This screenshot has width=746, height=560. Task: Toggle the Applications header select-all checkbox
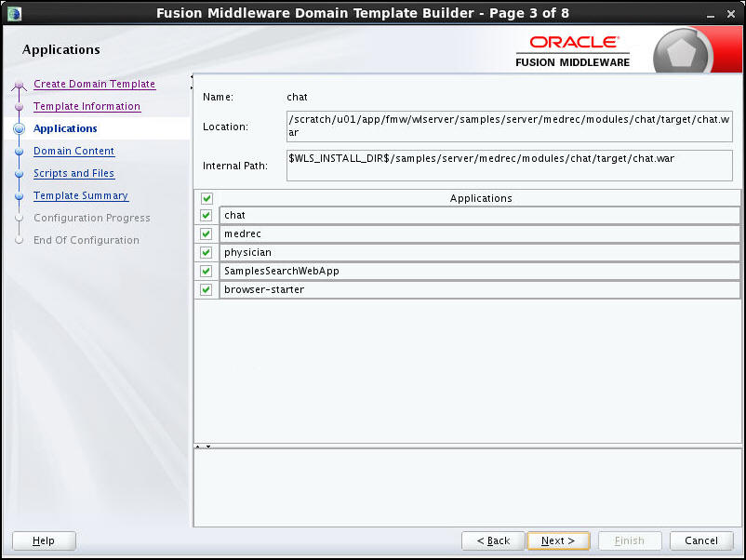[x=206, y=198]
